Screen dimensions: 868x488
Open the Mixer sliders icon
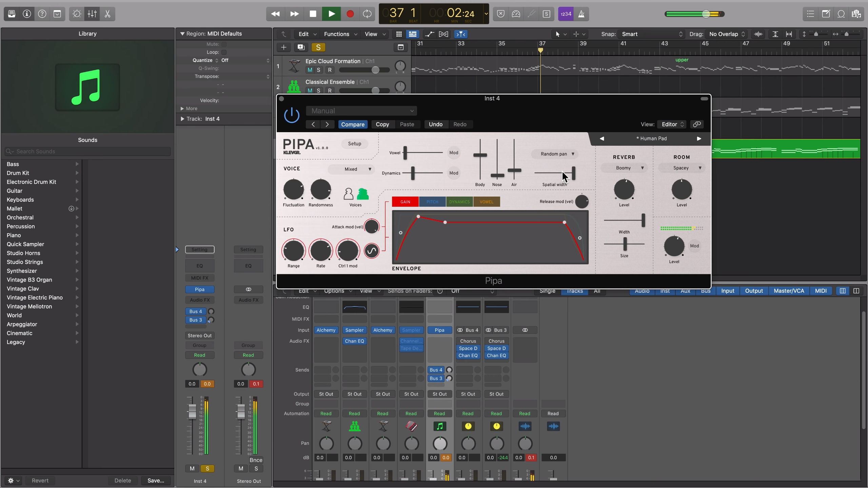pos(92,14)
